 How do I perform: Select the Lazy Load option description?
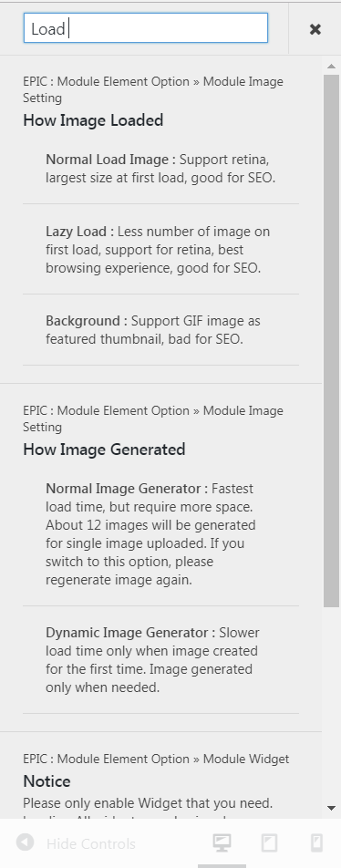pyautogui.click(x=158, y=249)
